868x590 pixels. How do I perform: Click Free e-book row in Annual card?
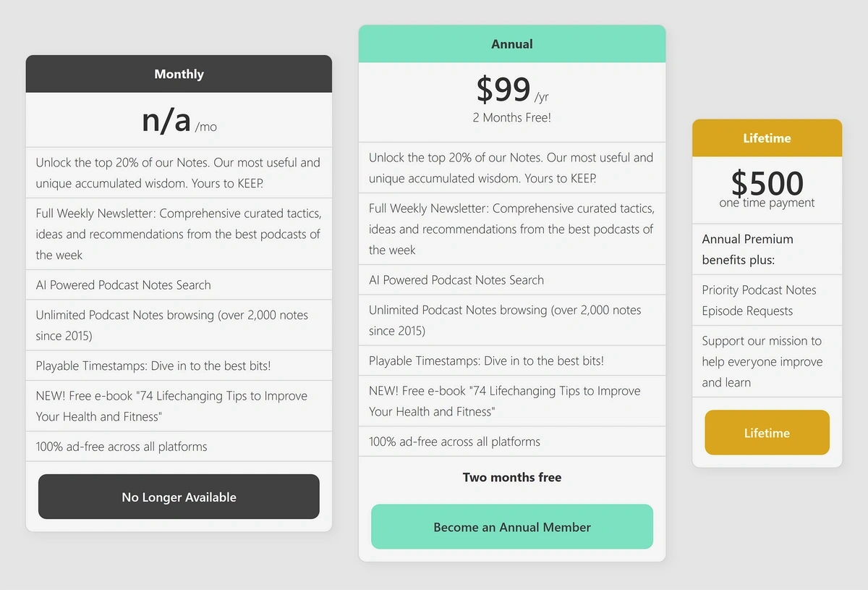click(x=512, y=401)
